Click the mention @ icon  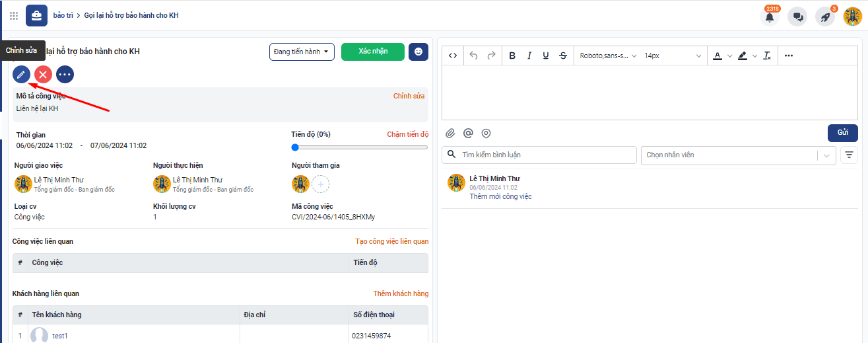click(468, 133)
